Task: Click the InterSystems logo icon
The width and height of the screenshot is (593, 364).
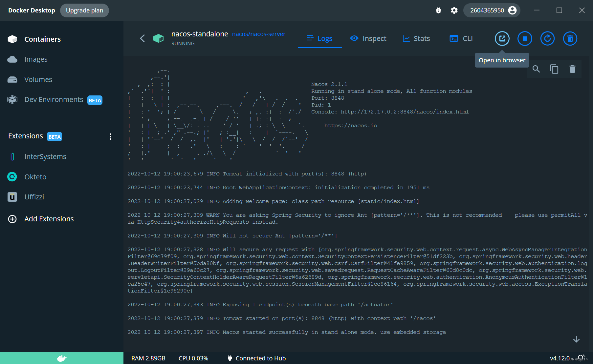Action: (x=12, y=157)
